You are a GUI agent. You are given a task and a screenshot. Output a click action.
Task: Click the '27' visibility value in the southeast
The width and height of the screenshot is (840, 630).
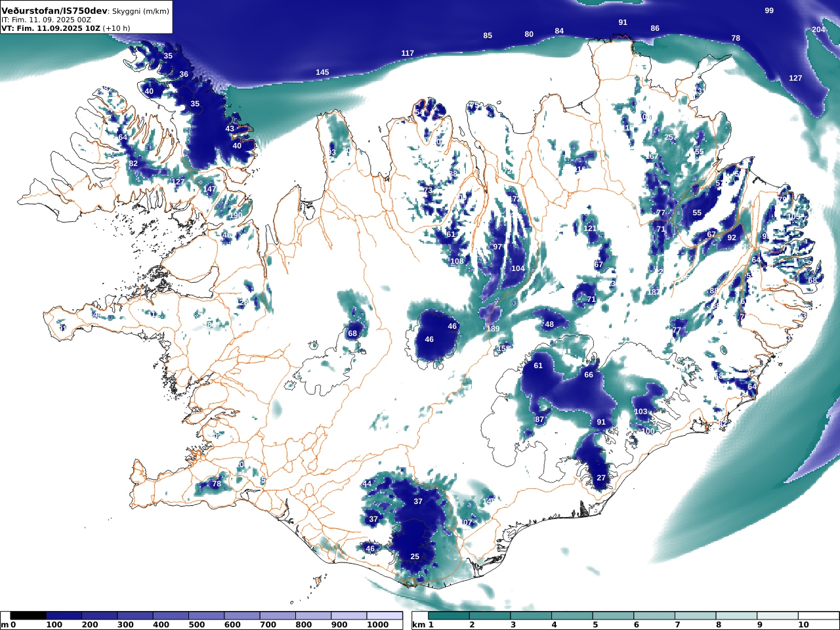click(x=601, y=478)
